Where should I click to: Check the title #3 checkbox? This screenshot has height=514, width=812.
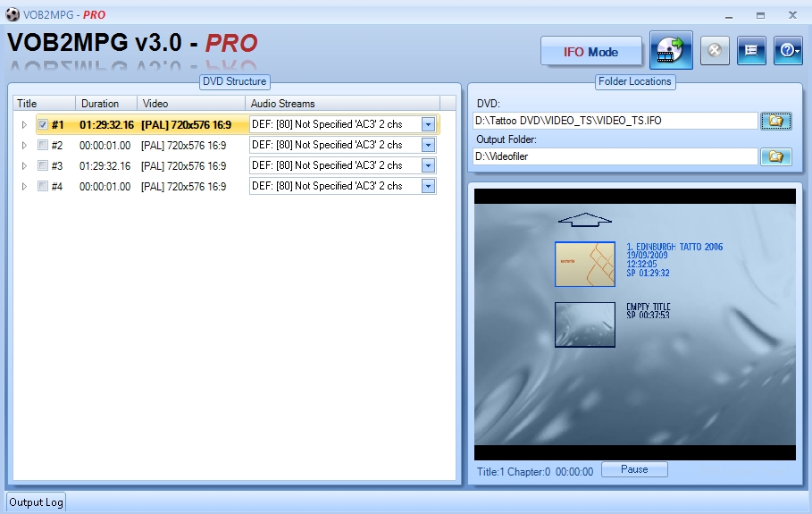(x=43, y=165)
